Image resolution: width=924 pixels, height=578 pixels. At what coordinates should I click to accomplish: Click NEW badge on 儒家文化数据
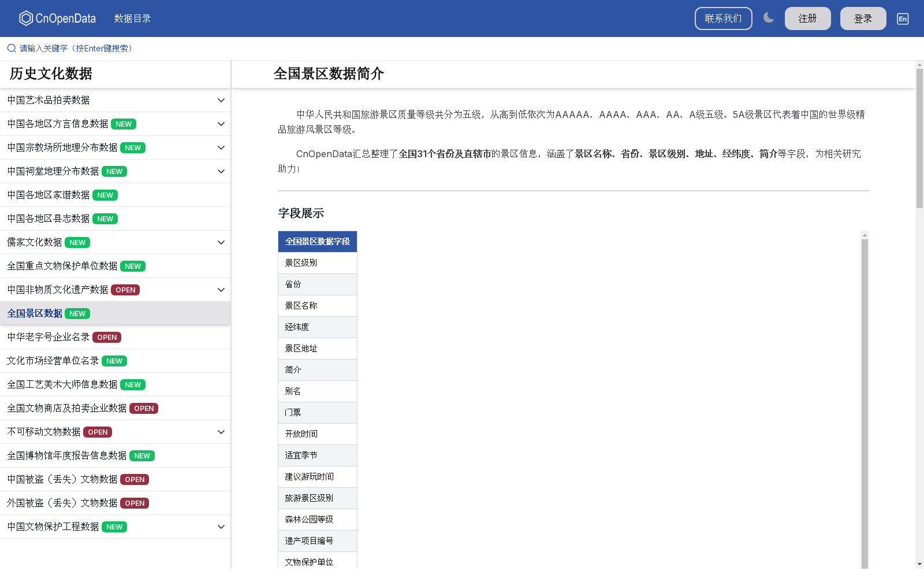(x=77, y=242)
